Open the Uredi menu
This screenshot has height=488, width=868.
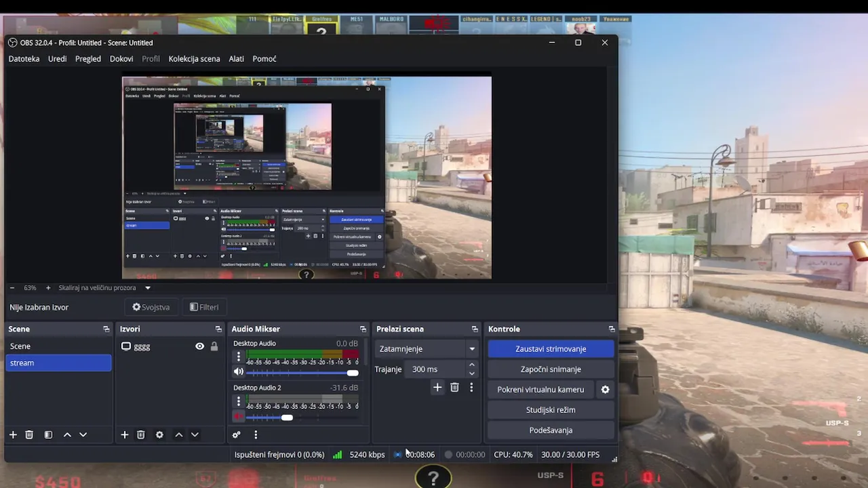click(x=58, y=59)
